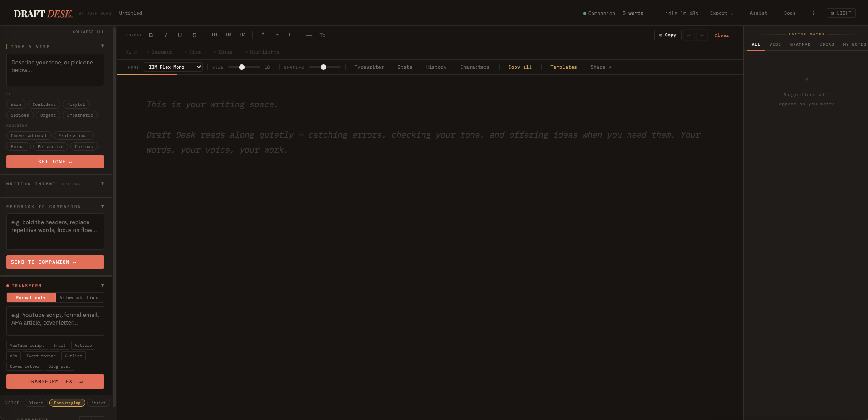
Task: Insert an H1 heading
Action: point(215,35)
